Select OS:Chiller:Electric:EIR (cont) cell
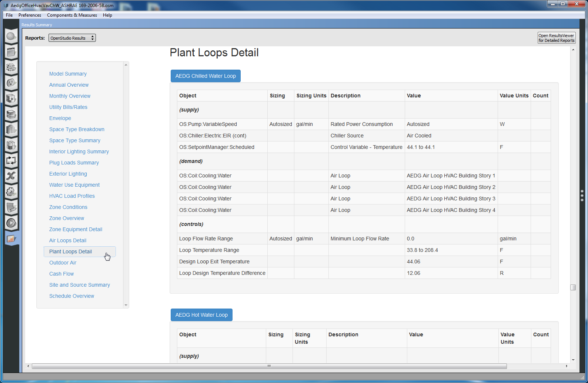Viewport: 588px width, 383px height. tap(222, 136)
